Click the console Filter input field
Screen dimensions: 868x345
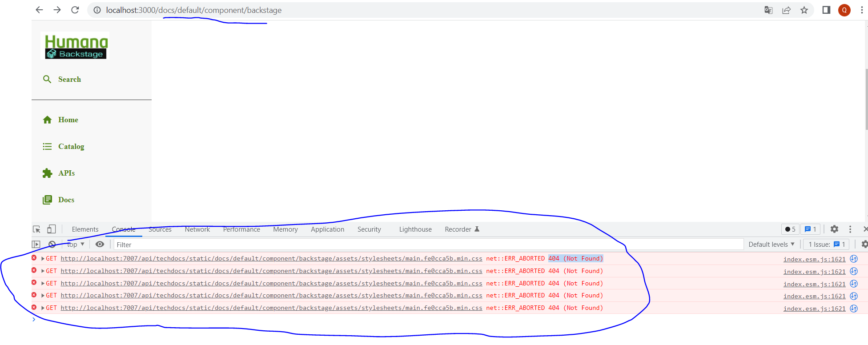(x=429, y=244)
